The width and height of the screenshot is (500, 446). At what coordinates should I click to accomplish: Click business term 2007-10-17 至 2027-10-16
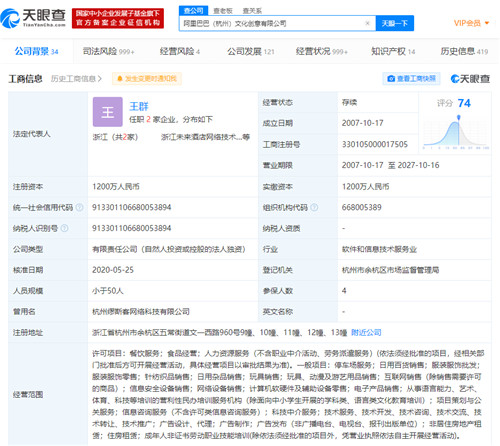coord(390,165)
